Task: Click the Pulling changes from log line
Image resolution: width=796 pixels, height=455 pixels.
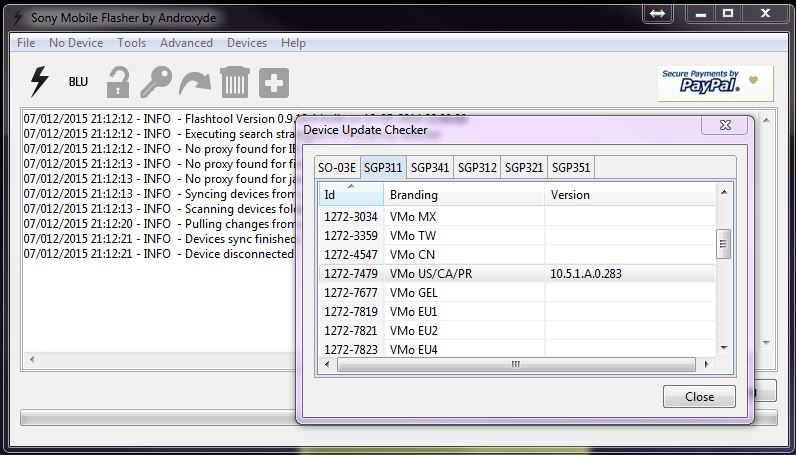Action: click(159, 224)
